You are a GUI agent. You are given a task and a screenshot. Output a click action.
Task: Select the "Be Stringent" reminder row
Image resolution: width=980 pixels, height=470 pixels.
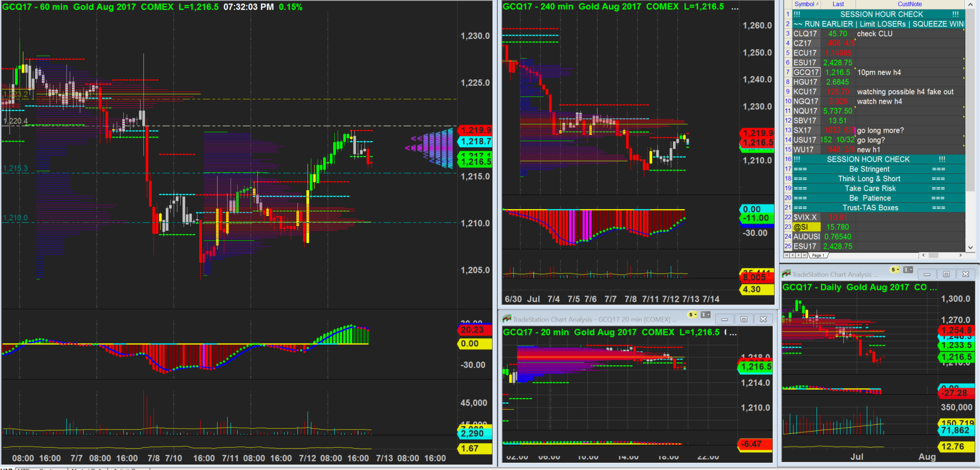pyautogui.click(x=879, y=169)
